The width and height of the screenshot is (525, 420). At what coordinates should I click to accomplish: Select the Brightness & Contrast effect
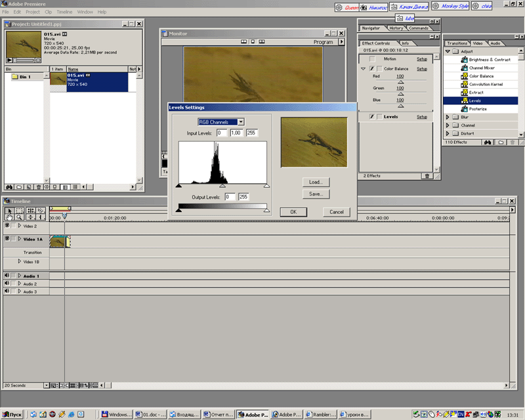(x=490, y=60)
